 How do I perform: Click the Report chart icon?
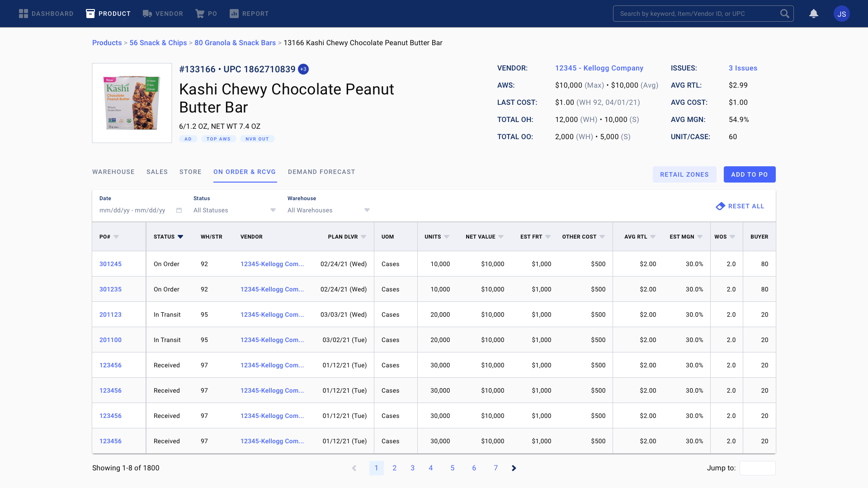click(x=234, y=14)
